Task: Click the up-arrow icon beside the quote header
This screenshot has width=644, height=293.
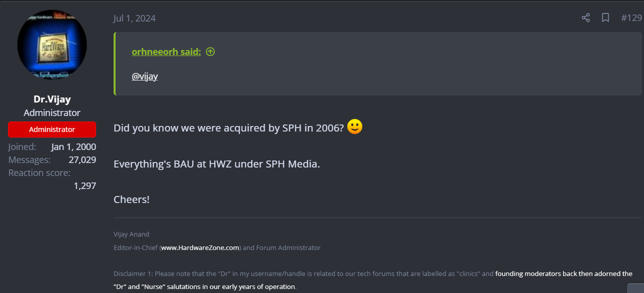Action: (210, 51)
